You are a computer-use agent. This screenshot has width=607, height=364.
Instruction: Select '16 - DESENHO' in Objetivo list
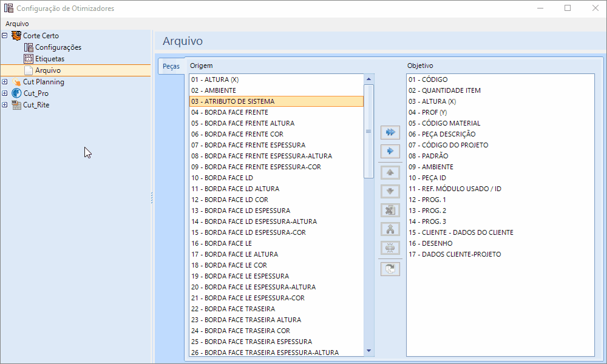(500, 243)
